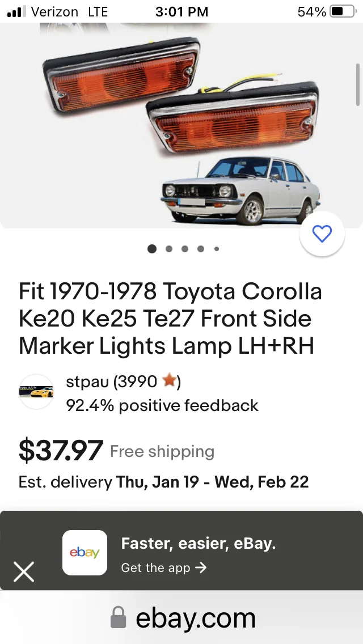The image size is (363, 644).
Task: Tap the orange feedback star icon
Action: (x=169, y=381)
